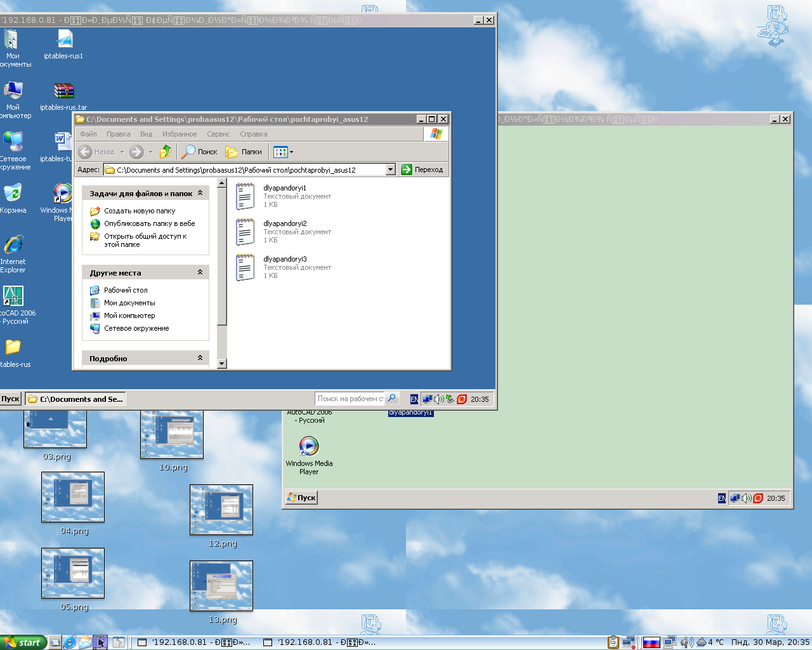The height and width of the screenshot is (650, 812).
Task: Open 'Мой компьютер' link in Other Places
Action: (x=129, y=315)
